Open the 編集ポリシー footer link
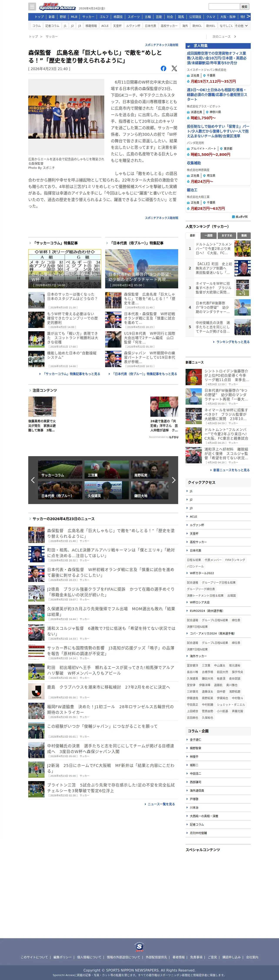Screen dimensions: 279x980 click(62, 957)
